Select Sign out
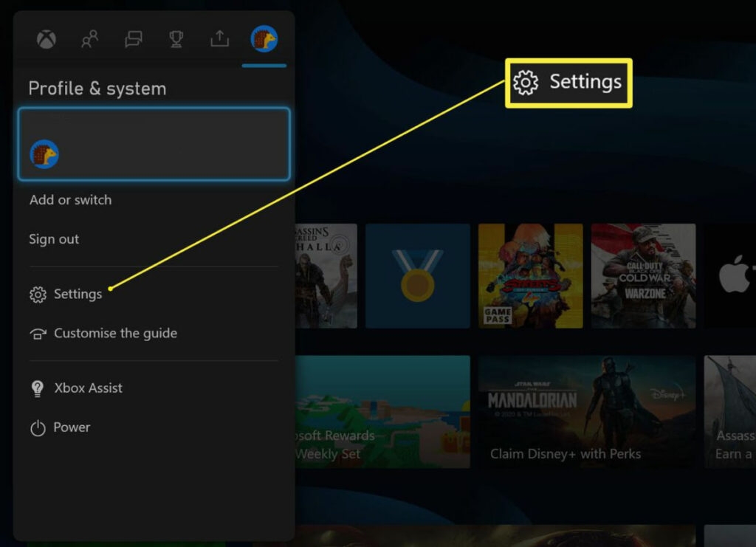756x547 pixels. pos(54,239)
